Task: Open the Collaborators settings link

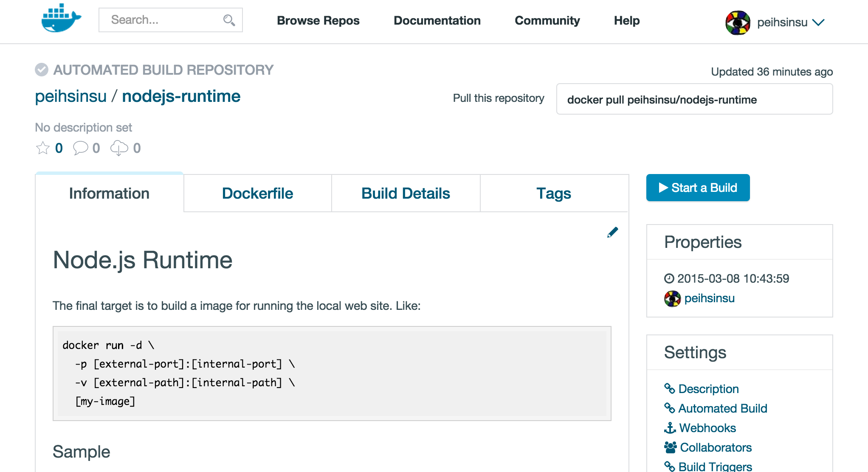Action: [716, 447]
